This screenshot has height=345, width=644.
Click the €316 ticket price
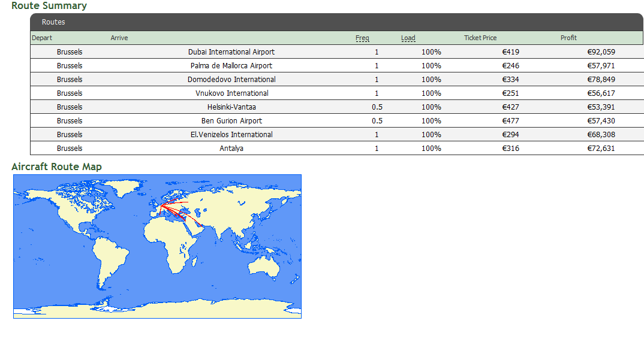tap(510, 148)
